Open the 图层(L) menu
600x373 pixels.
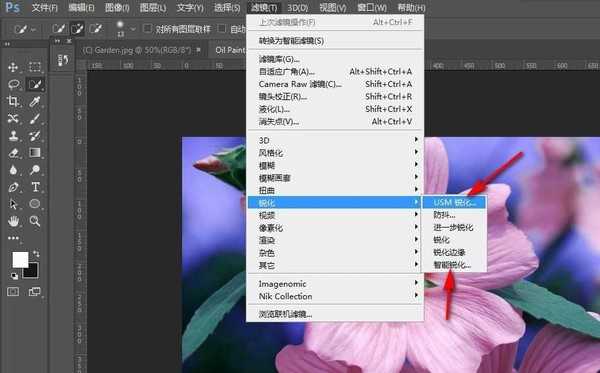click(x=153, y=8)
